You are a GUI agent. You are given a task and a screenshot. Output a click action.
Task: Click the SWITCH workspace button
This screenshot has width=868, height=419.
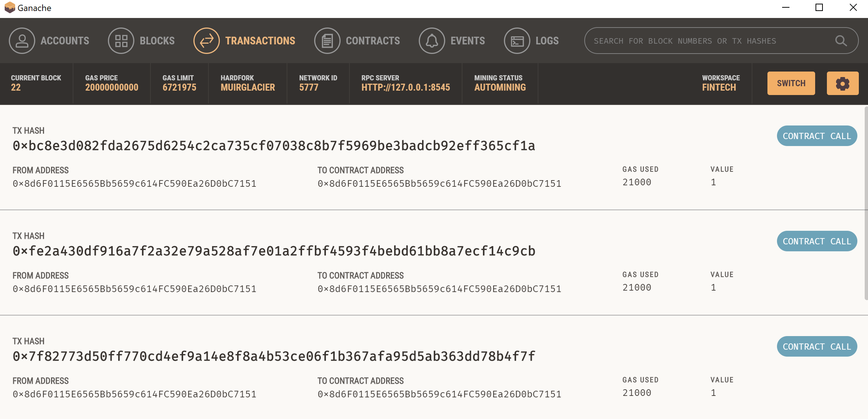click(x=791, y=84)
